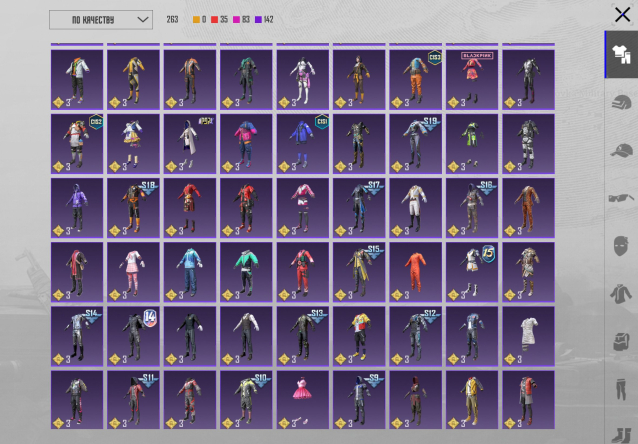The width and height of the screenshot is (638, 444).
Task: Click the orange rarity count swatch
Action: tap(197, 20)
